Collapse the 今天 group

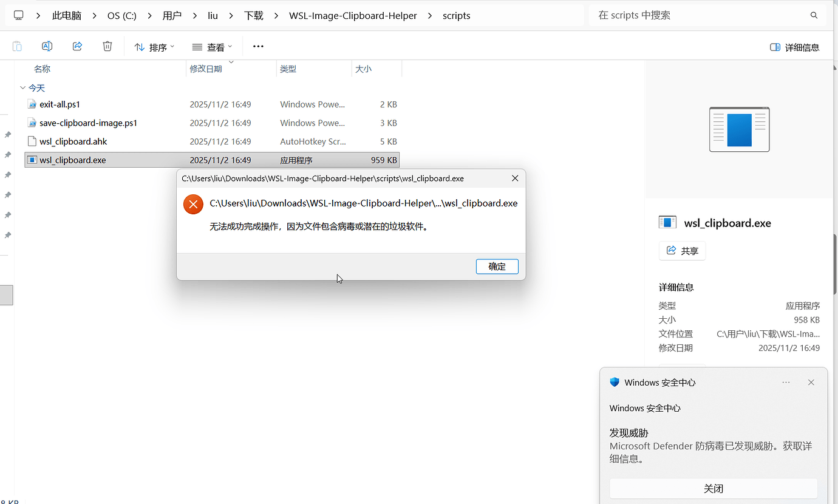22,88
